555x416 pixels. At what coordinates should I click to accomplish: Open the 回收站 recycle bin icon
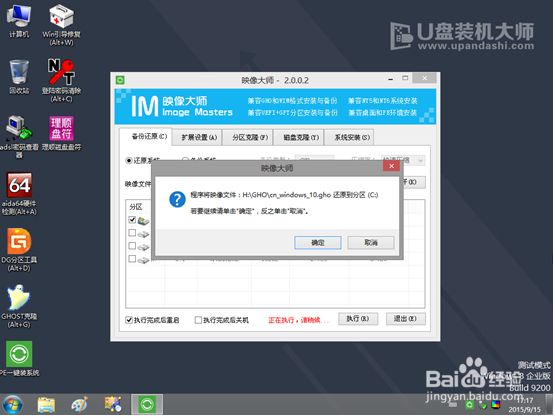tap(19, 77)
